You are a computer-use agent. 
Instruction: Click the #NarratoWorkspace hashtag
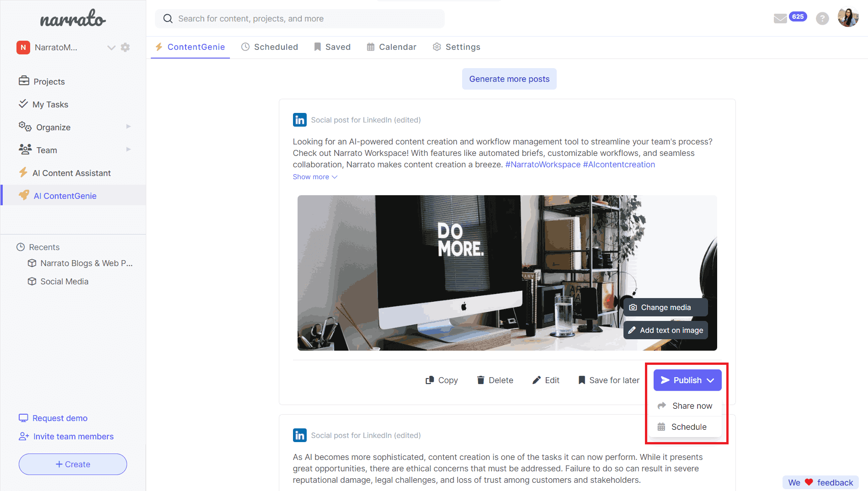click(543, 165)
